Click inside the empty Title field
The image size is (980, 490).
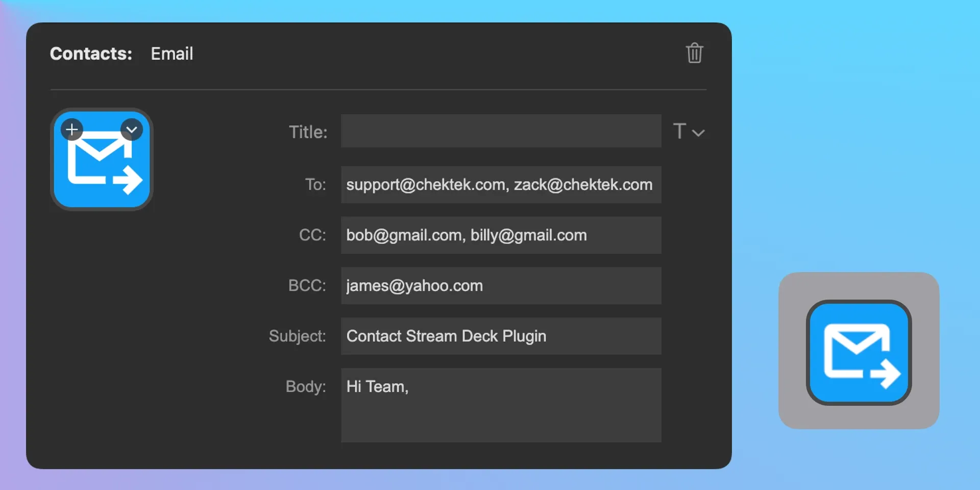501,131
